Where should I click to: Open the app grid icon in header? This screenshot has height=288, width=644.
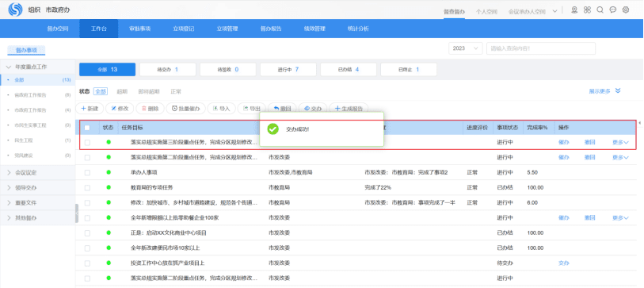pyautogui.click(x=587, y=10)
